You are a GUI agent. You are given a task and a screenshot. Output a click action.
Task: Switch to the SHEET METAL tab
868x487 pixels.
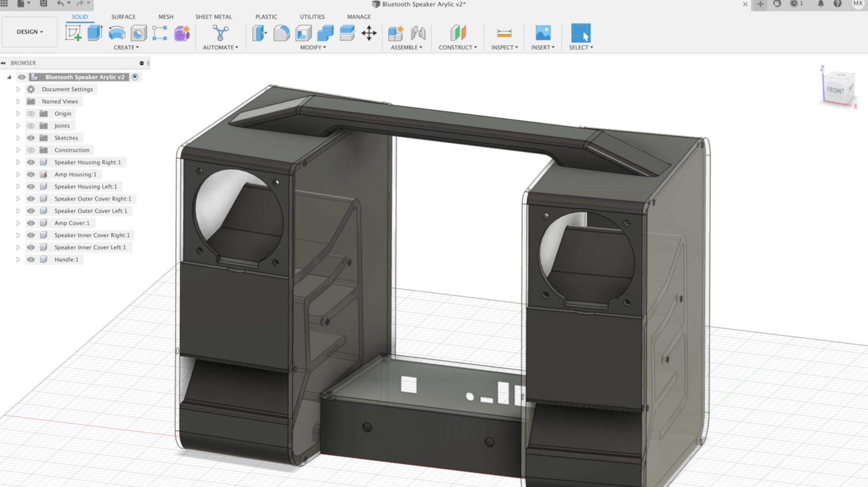click(x=214, y=17)
